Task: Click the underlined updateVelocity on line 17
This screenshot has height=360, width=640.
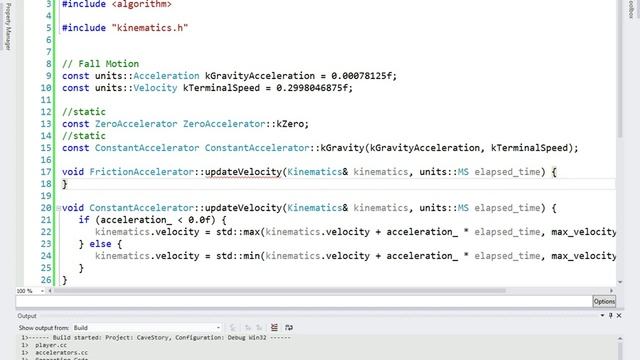Action: 243,172
